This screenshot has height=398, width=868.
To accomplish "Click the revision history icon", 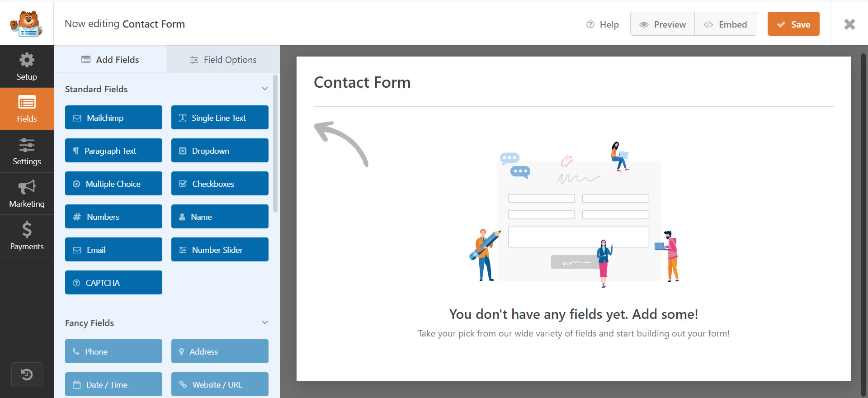I will (27, 374).
